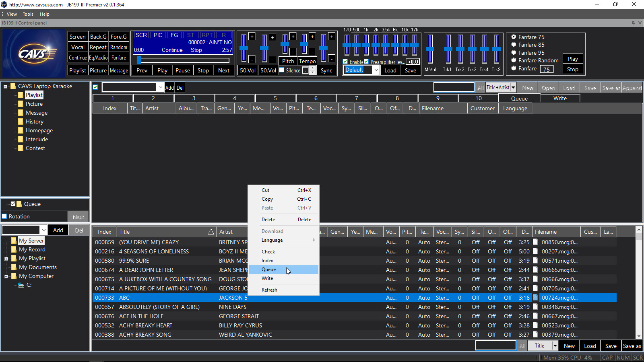Click the Fanfare Play button
This screenshot has height=362, width=644.
pyautogui.click(x=573, y=59)
